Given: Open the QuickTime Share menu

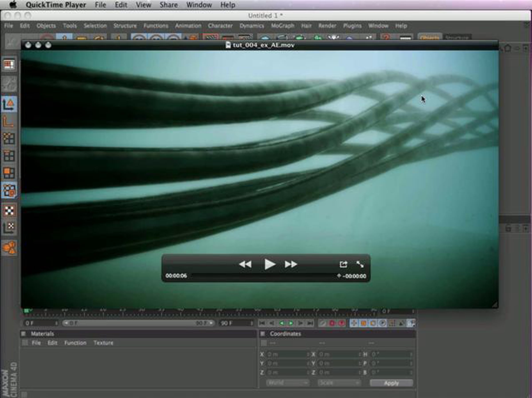Looking at the screenshot, I should click(169, 5).
